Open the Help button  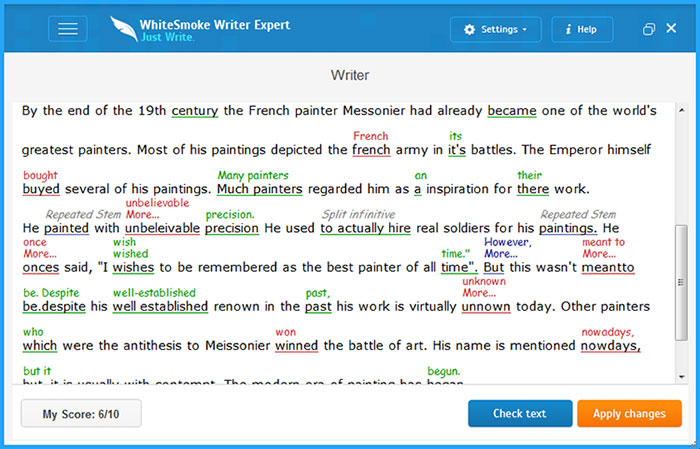pos(582,29)
